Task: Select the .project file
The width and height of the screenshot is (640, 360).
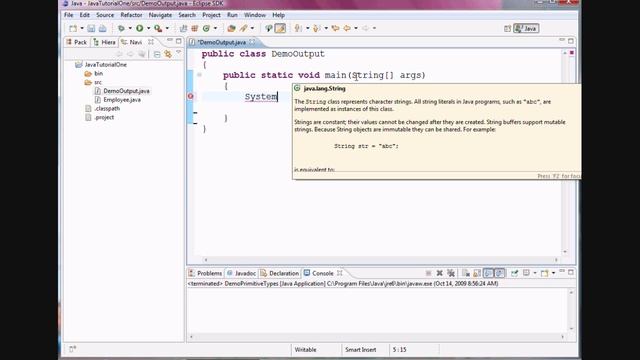Action: [100, 118]
